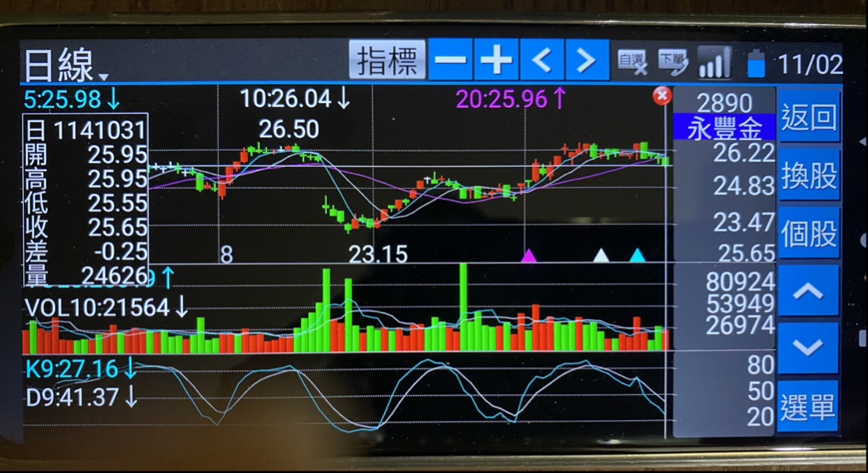Tap the blue battery status icon
Viewport: 868px width, 473px height.
(756, 63)
